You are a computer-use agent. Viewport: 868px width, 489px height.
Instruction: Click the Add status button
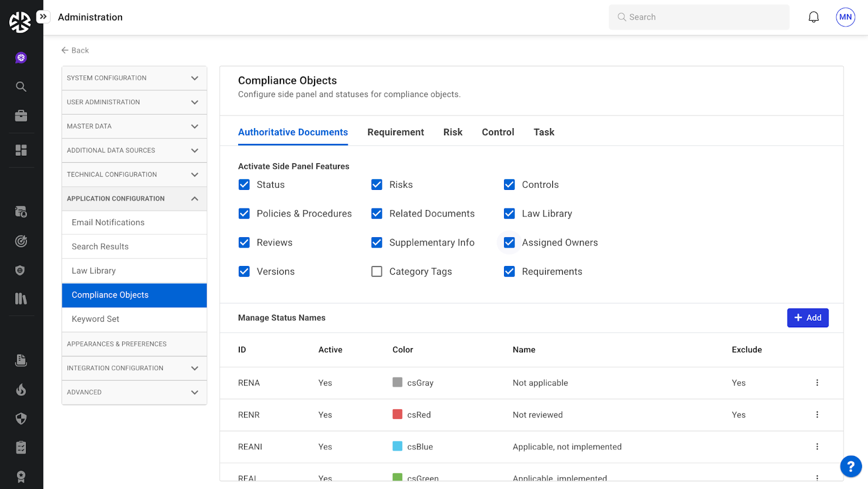coord(807,318)
